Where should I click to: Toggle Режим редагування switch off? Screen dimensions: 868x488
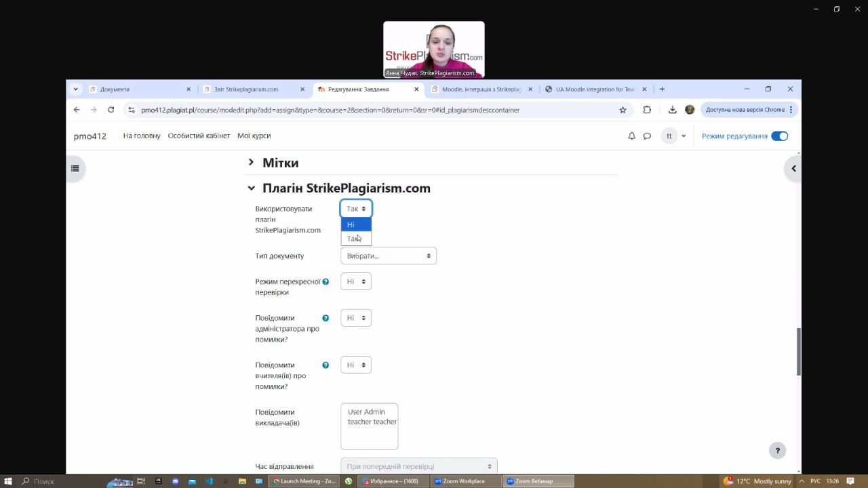click(780, 136)
